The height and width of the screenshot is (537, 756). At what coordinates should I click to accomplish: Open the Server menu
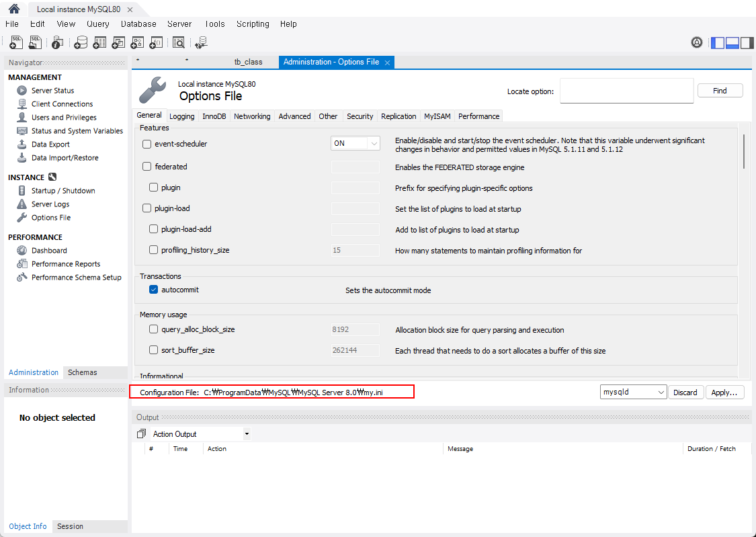pyautogui.click(x=179, y=24)
